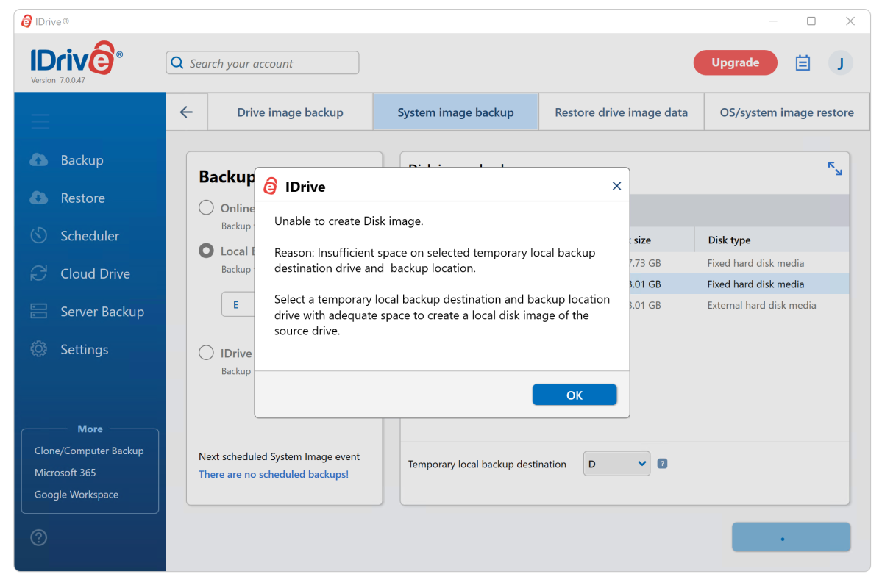
Task: Open Scheduler in the sidebar
Action: (90, 235)
